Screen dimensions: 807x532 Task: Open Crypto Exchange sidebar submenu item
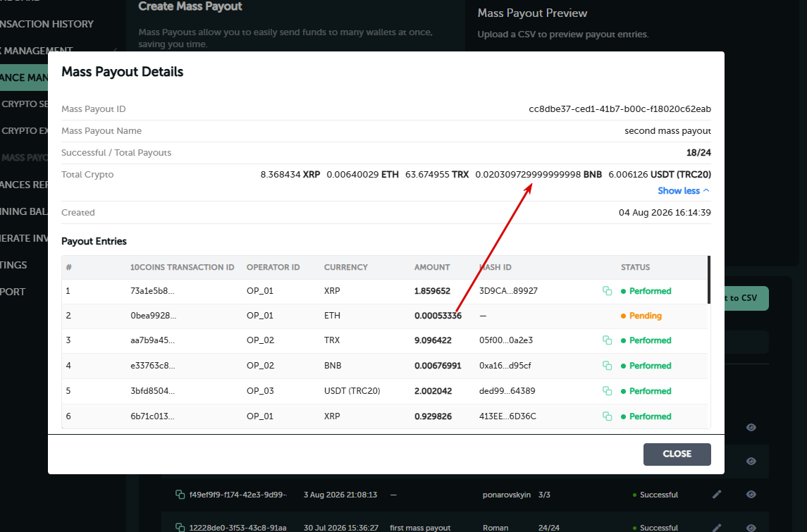pyautogui.click(x=24, y=130)
